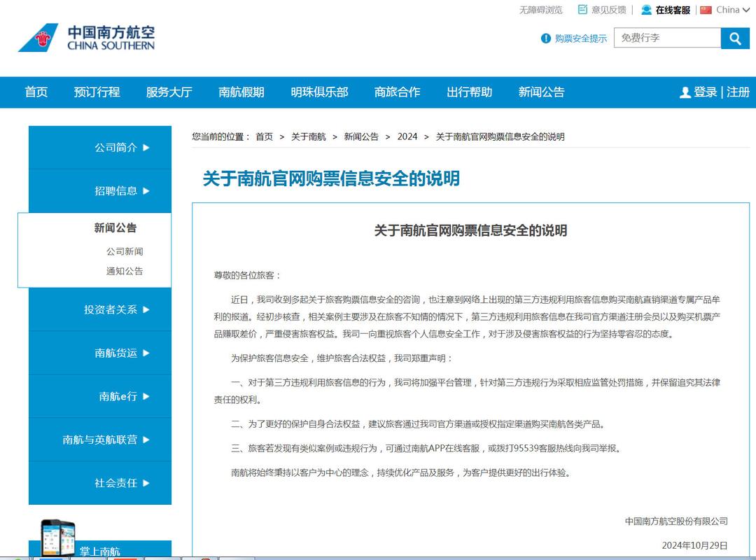The height and width of the screenshot is (560, 756).
Task: Expand the 南航与英航联营 sidebar section
Action: pyautogui.click(x=100, y=440)
